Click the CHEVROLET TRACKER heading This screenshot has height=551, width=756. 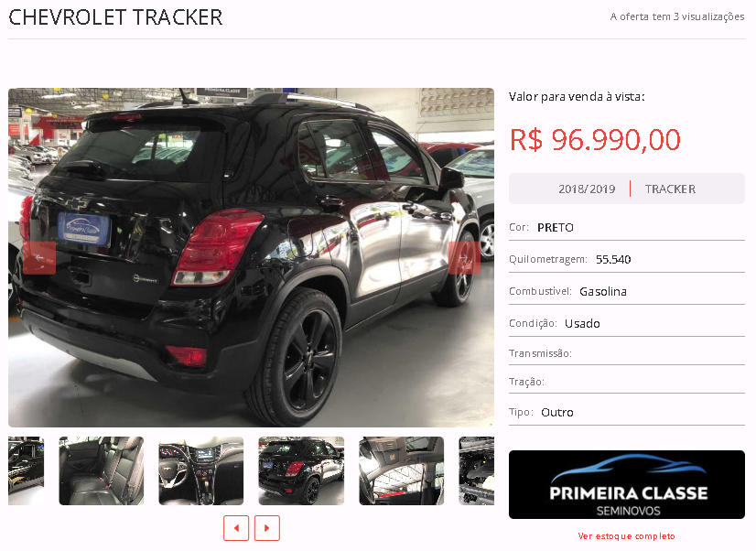[115, 17]
